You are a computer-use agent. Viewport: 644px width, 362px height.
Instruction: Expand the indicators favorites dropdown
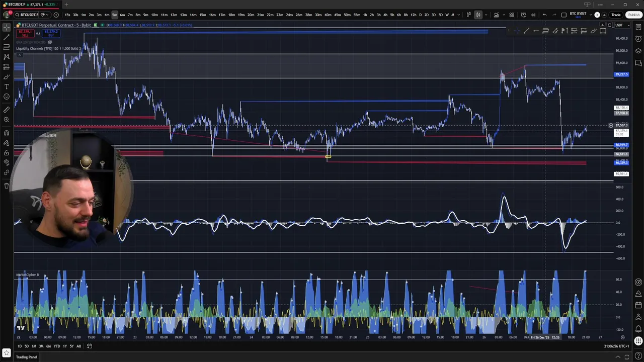[x=504, y=15]
